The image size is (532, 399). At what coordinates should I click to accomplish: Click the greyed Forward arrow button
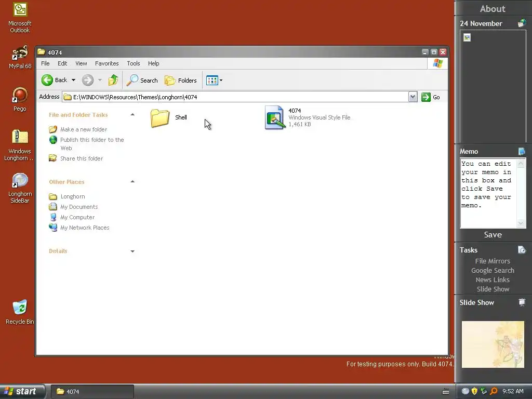(x=87, y=80)
